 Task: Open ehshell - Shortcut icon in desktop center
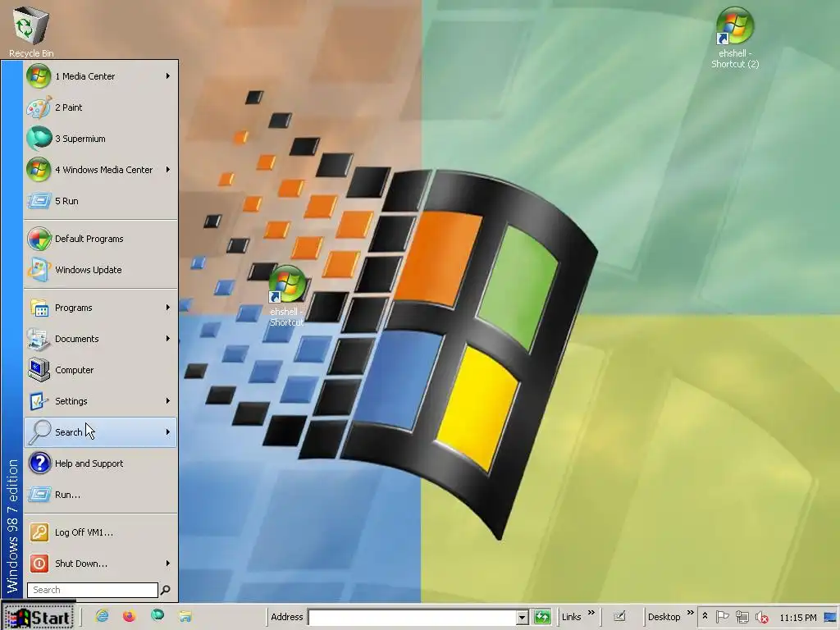pos(286,295)
